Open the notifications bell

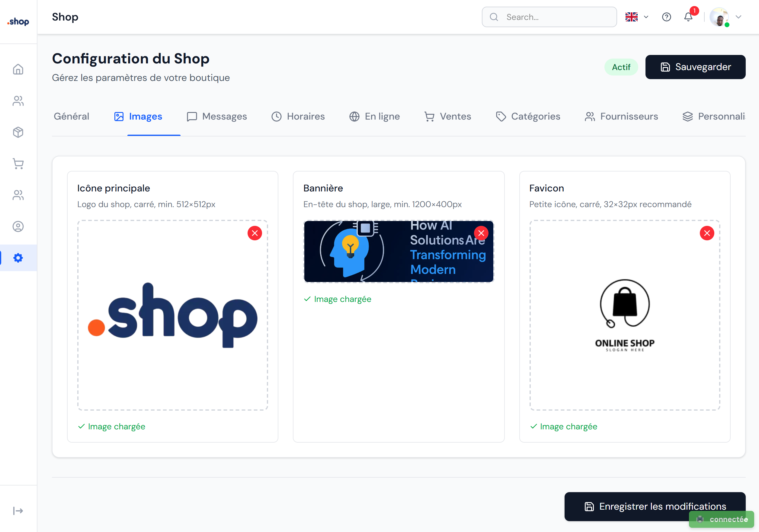688,17
